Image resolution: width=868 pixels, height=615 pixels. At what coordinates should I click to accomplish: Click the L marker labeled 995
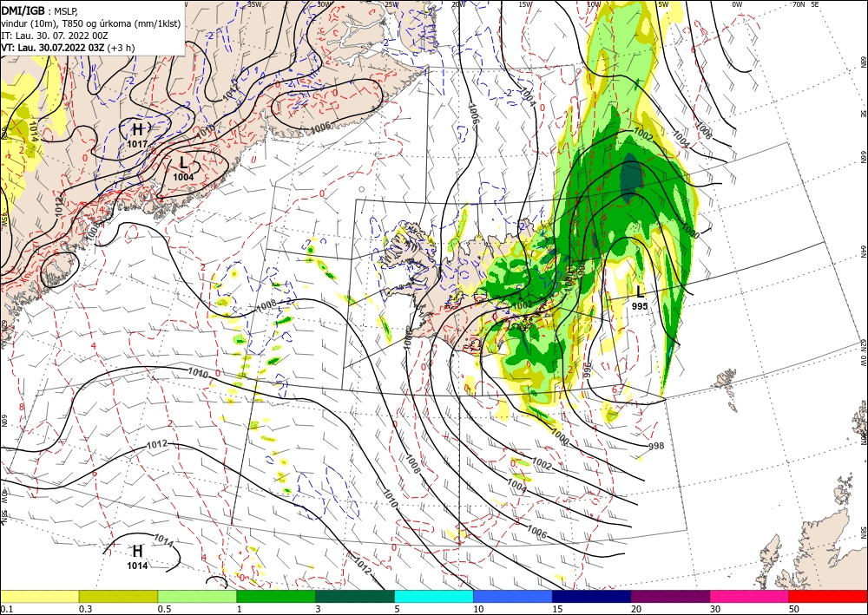tap(640, 292)
